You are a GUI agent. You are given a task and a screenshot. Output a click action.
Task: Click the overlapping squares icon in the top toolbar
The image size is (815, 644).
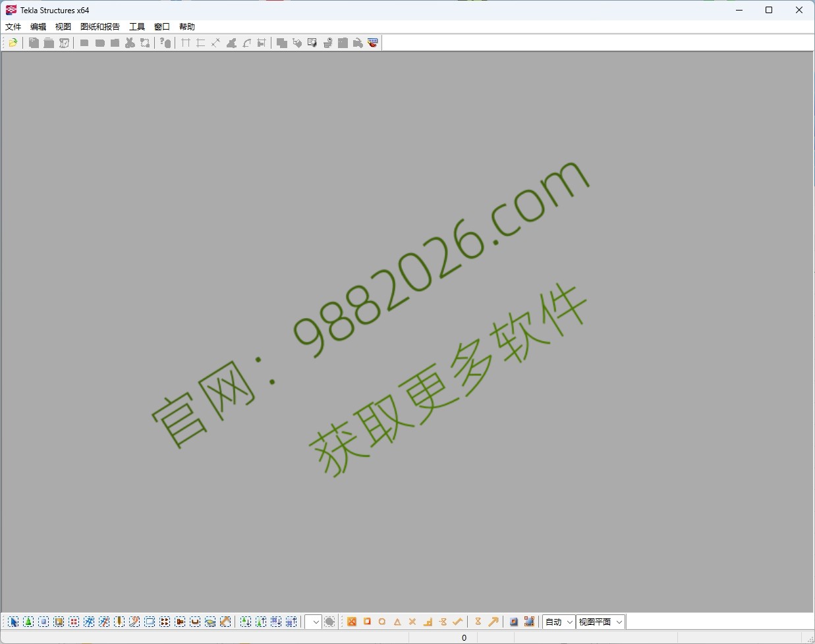point(282,43)
